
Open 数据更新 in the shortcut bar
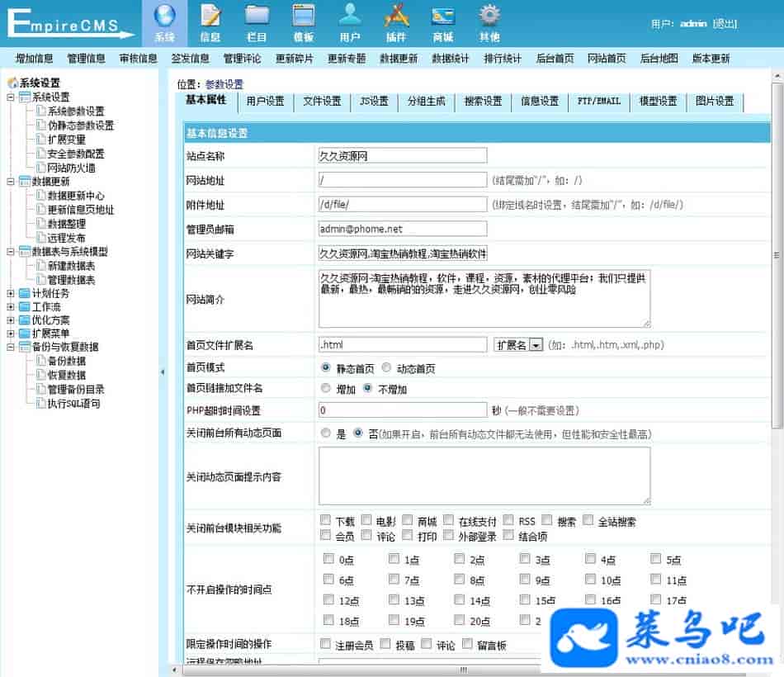point(399,59)
